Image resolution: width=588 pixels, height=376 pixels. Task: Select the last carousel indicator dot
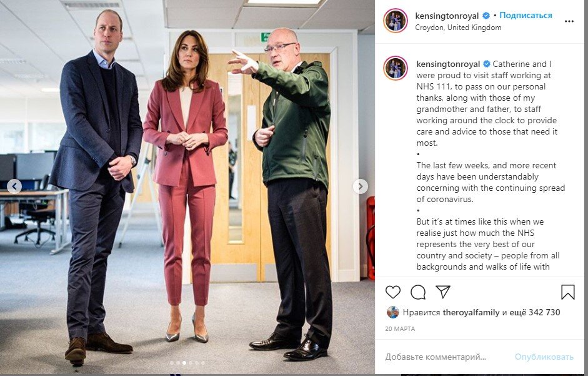203,363
